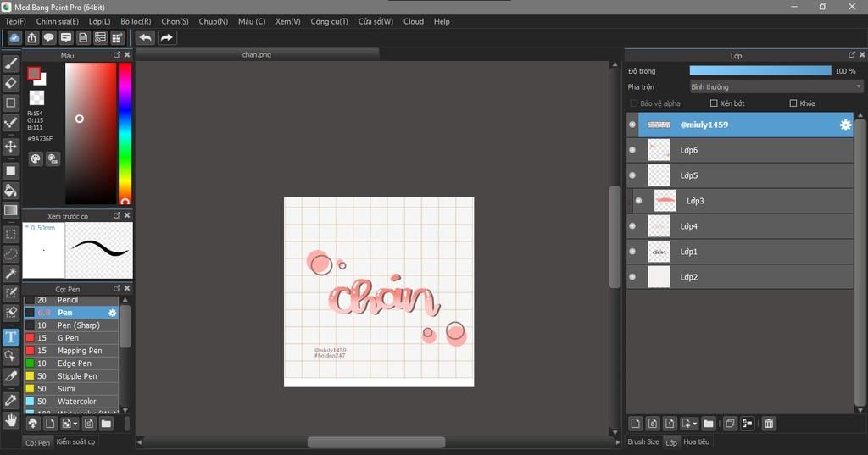Select the Divide tool knife icon
Image resolution: width=868 pixels, height=455 pixels.
coord(10,376)
